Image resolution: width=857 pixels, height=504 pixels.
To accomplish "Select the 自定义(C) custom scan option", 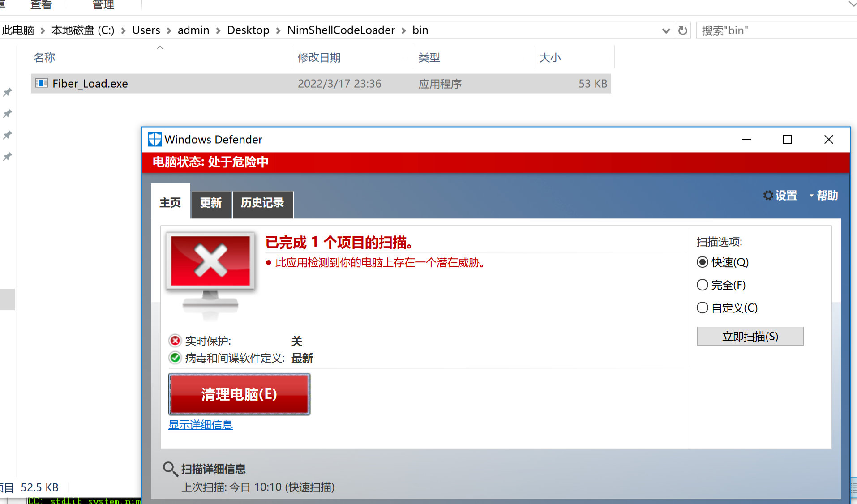I will (702, 308).
